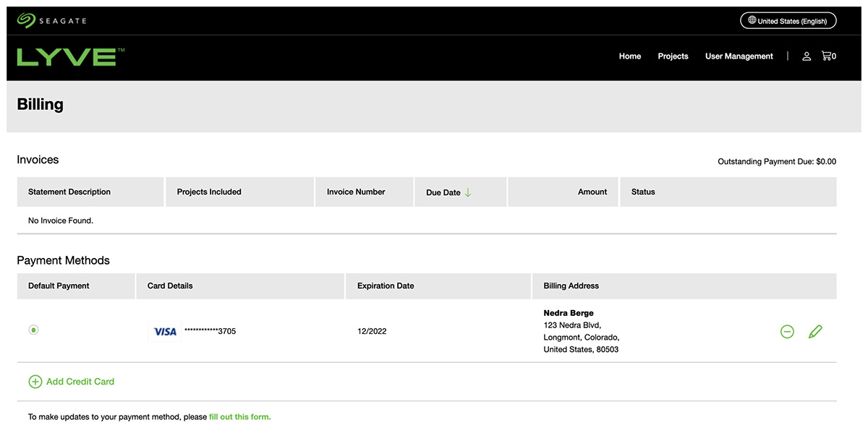Open the shopping cart icon

click(827, 56)
